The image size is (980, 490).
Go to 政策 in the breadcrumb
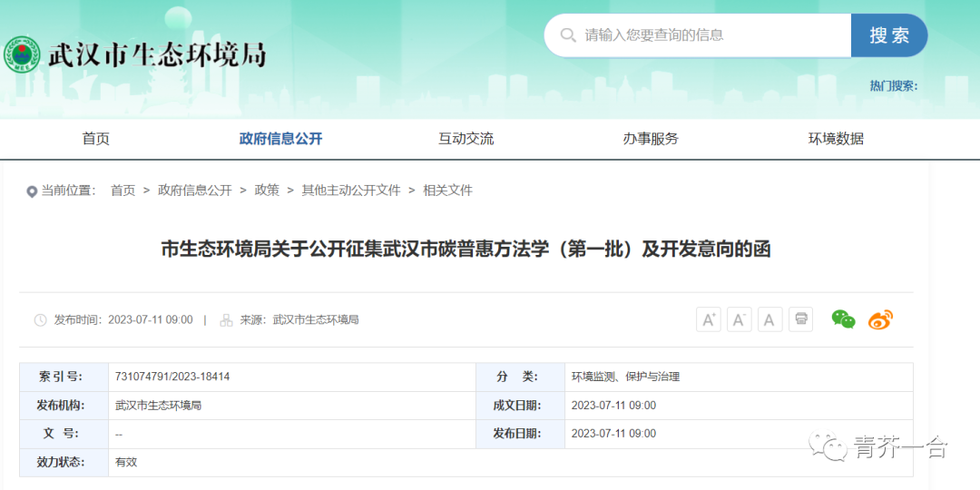pos(267,191)
